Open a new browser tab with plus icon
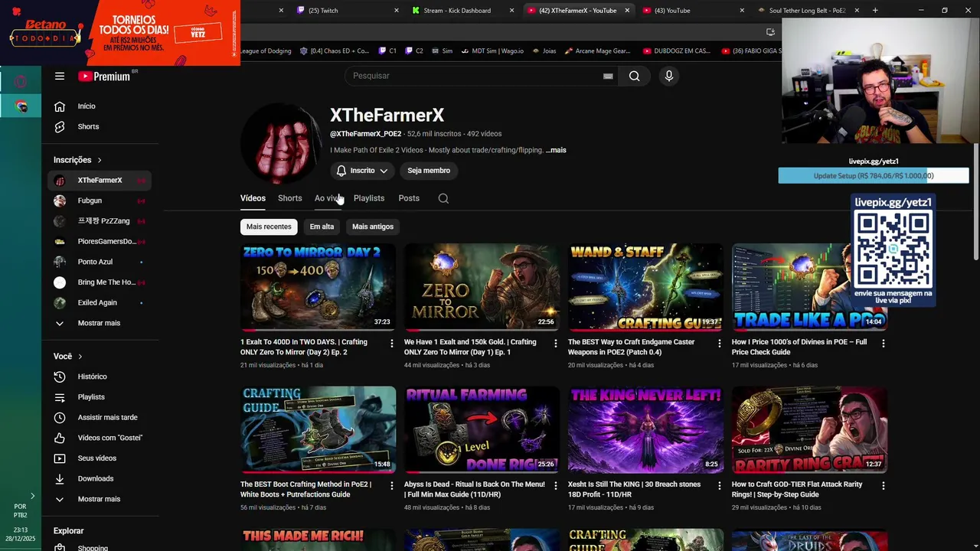 [875, 10]
